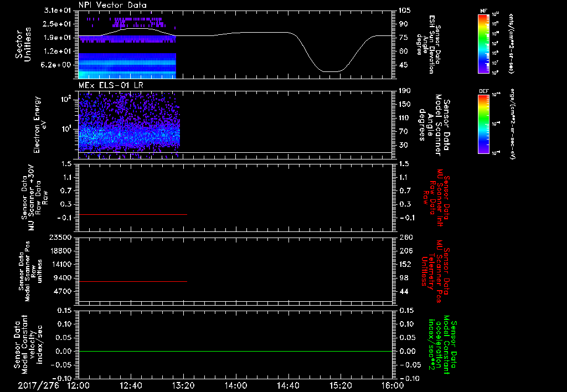Click the "Model Scanner Pos Raw" axis label
The width and height of the screenshot is (567, 392).
pos(30,271)
